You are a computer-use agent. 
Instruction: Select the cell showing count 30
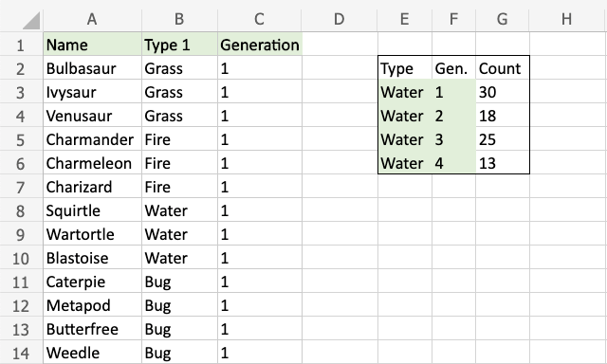click(502, 92)
